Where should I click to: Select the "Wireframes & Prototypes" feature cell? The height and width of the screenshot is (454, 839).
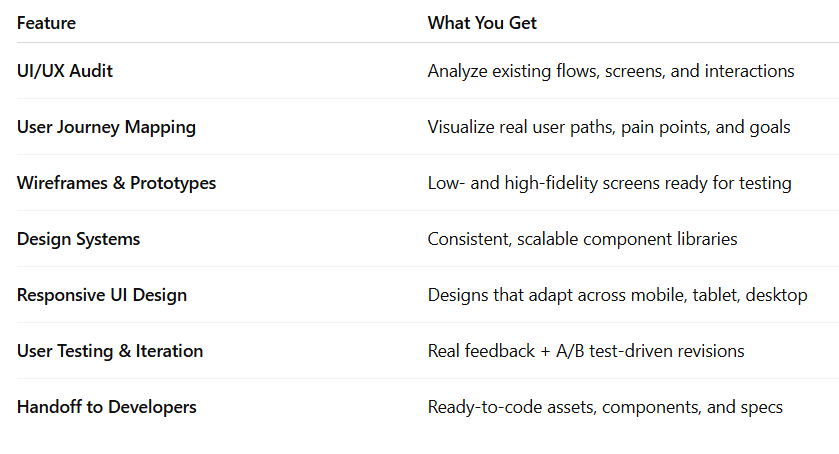coord(116,183)
